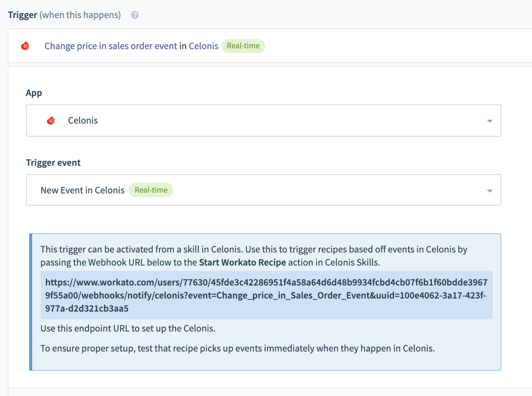Click 'Change price in sales order event' link
This screenshot has width=532, height=396.
pyautogui.click(x=111, y=46)
